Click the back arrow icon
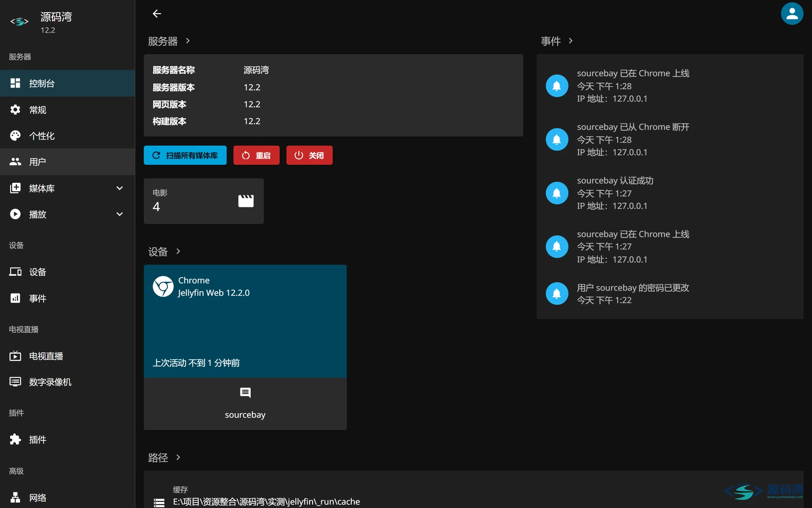812x508 pixels. click(x=157, y=14)
